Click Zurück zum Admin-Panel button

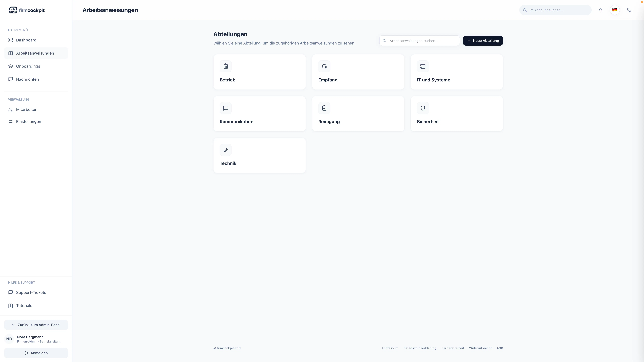click(x=36, y=325)
